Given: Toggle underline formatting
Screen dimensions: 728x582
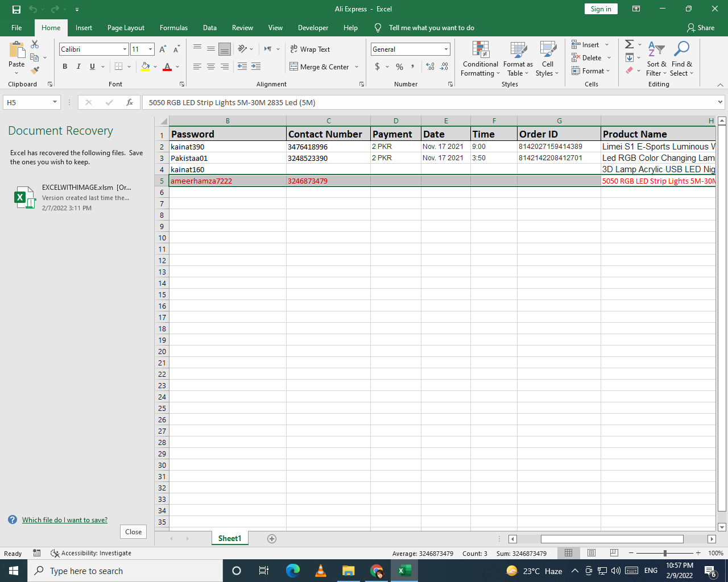Looking at the screenshot, I should pos(91,66).
